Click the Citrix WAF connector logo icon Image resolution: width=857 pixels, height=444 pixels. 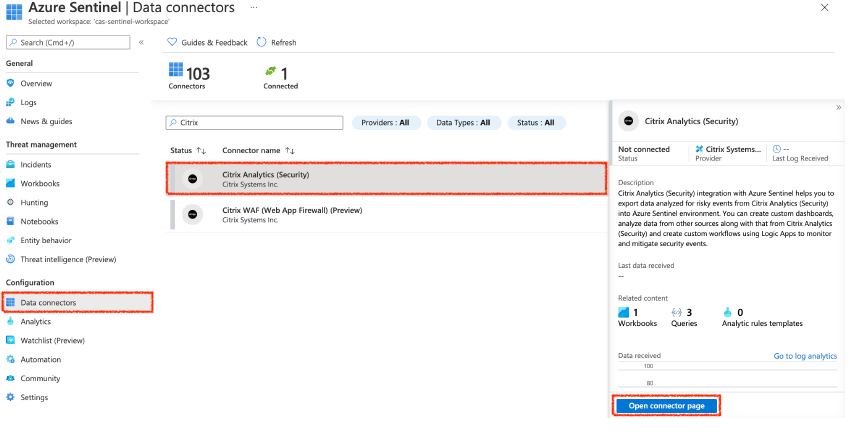coord(192,214)
